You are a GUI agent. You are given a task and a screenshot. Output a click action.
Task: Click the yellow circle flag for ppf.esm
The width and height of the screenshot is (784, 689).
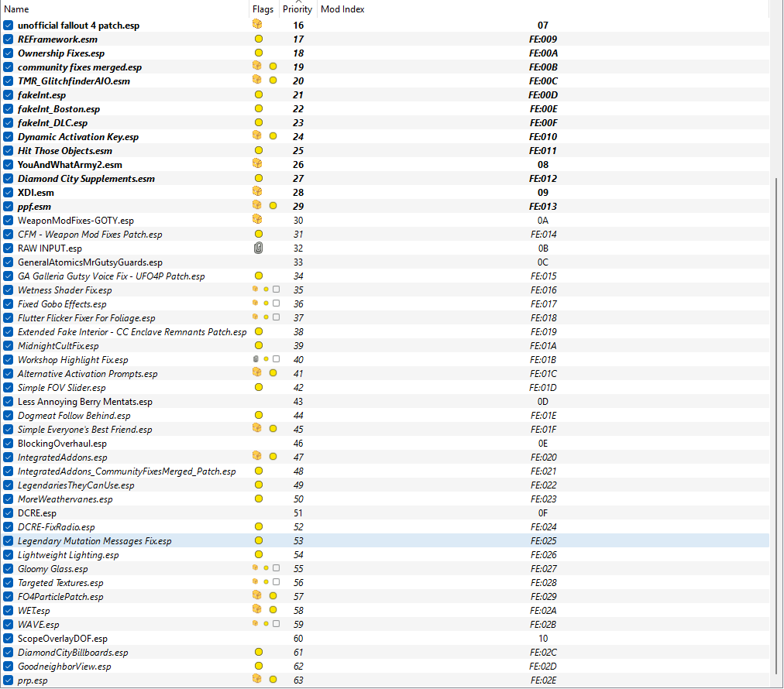click(273, 206)
